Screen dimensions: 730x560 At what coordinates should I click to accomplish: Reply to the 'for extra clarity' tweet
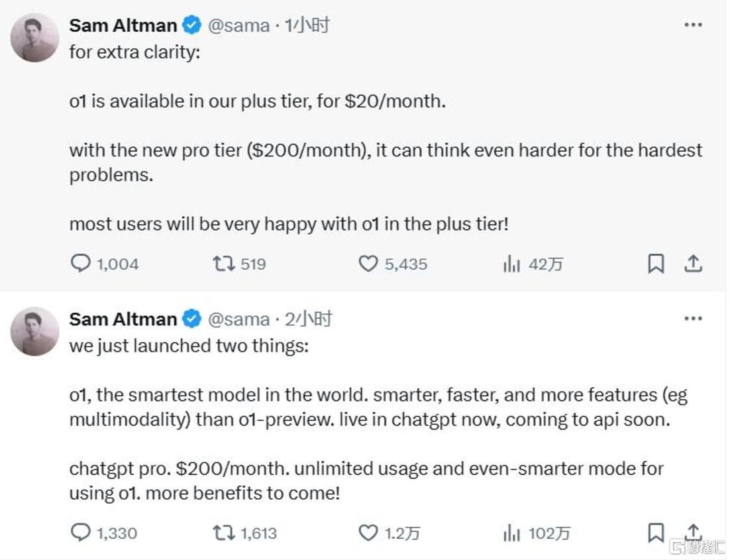(x=81, y=264)
